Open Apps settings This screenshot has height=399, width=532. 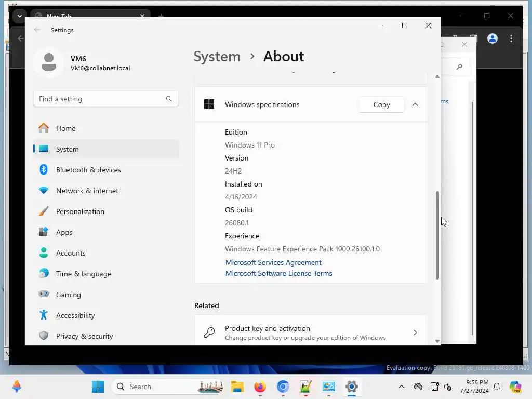pos(106,232)
